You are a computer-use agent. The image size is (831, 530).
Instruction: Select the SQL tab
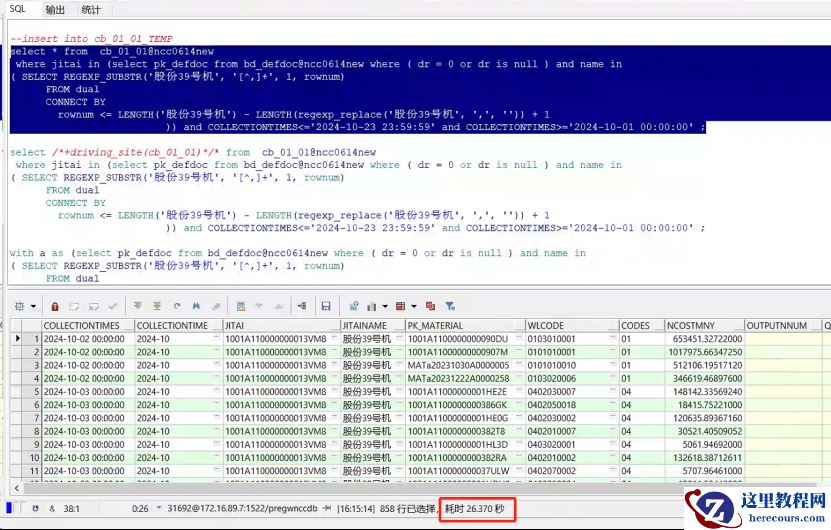(x=18, y=9)
